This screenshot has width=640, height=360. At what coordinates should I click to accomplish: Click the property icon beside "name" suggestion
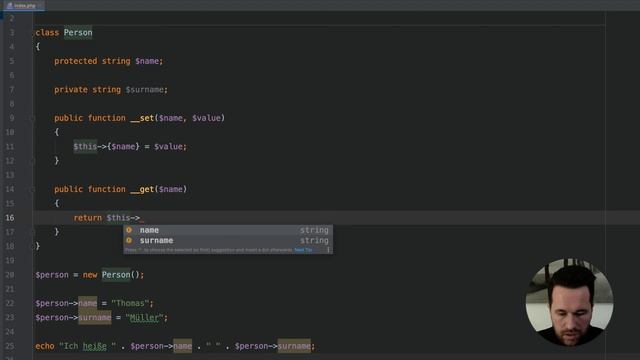[x=129, y=230]
